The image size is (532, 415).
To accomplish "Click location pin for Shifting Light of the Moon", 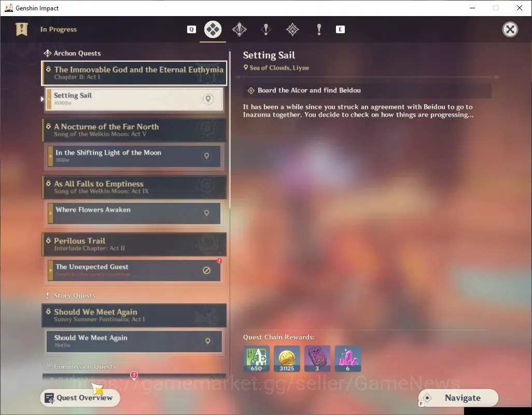I will pos(206,156).
